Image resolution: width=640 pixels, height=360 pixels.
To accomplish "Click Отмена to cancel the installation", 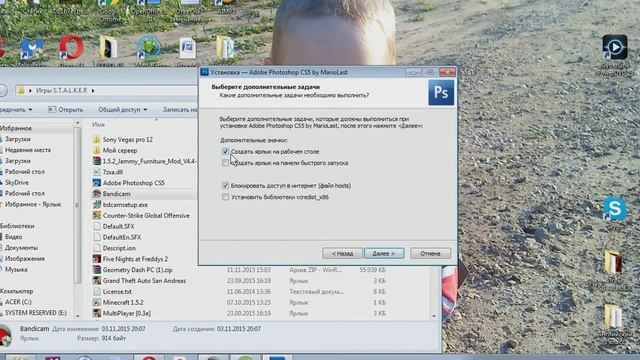I will (430, 253).
